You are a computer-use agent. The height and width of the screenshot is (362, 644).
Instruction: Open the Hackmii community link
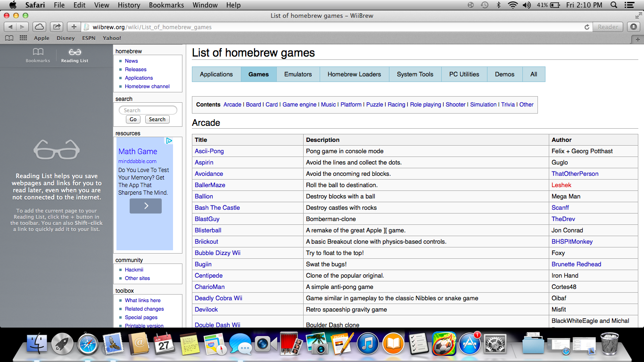[134, 270]
